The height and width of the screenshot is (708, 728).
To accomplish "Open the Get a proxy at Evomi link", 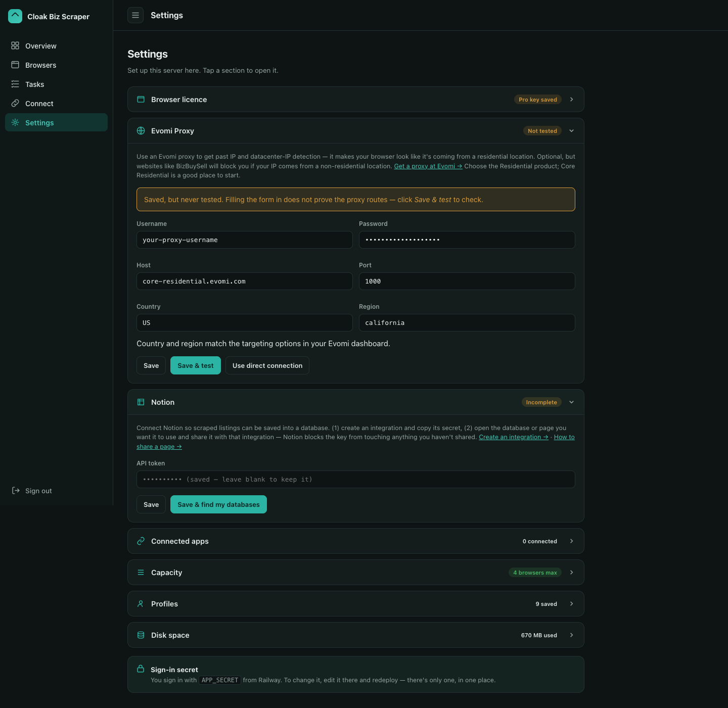I will click(x=428, y=166).
